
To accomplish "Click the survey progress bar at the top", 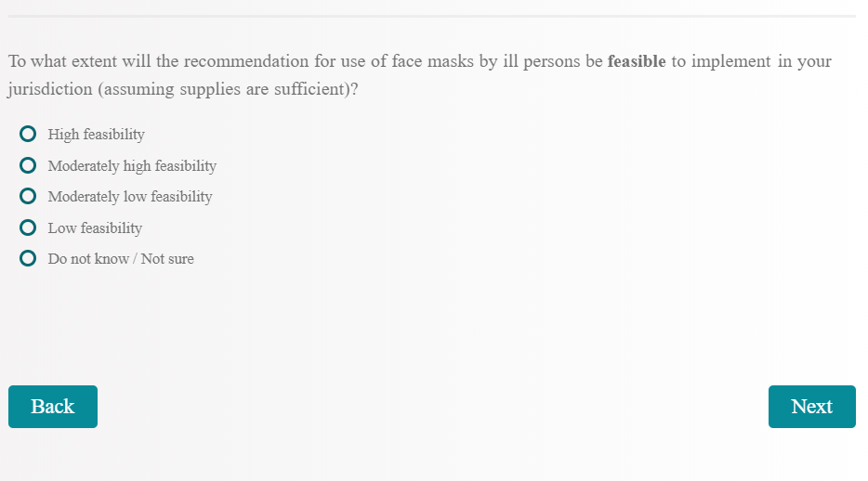I will [431, 16].
